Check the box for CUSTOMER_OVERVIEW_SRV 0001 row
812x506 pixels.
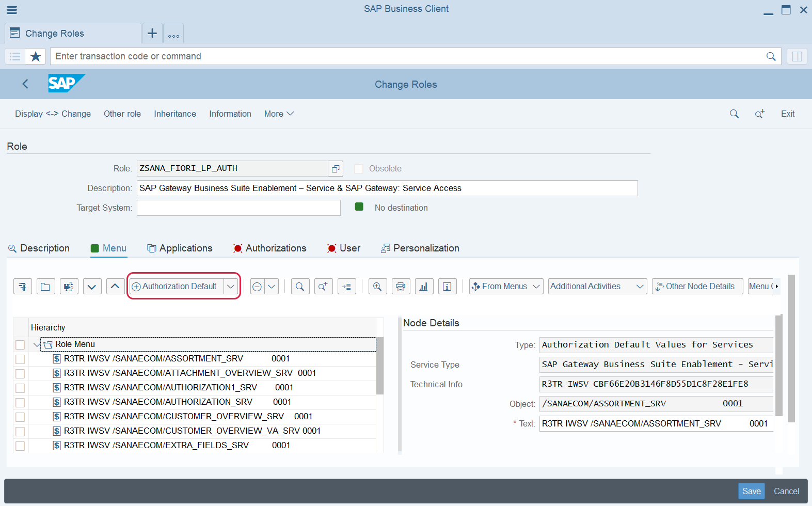point(20,417)
